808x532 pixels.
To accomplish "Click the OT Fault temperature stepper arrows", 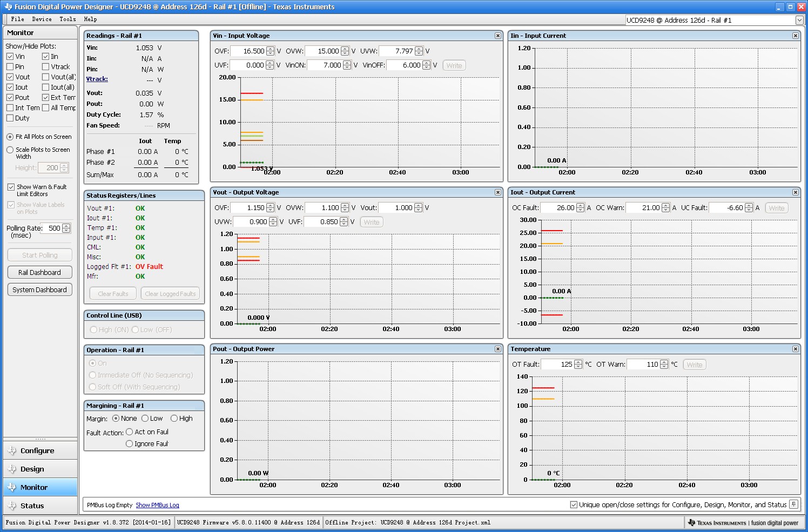I will point(578,364).
